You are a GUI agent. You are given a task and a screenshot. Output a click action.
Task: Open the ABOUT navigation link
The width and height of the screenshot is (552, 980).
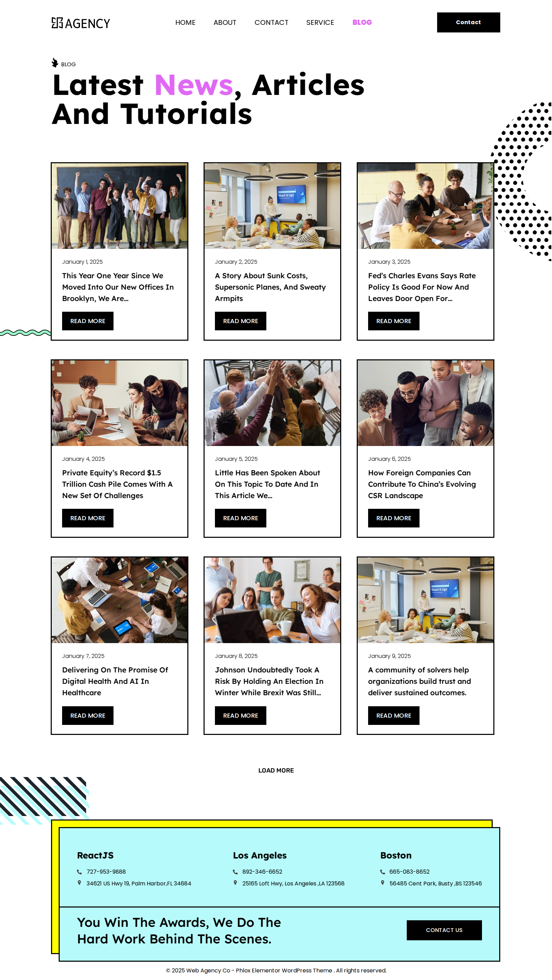[x=225, y=22]
